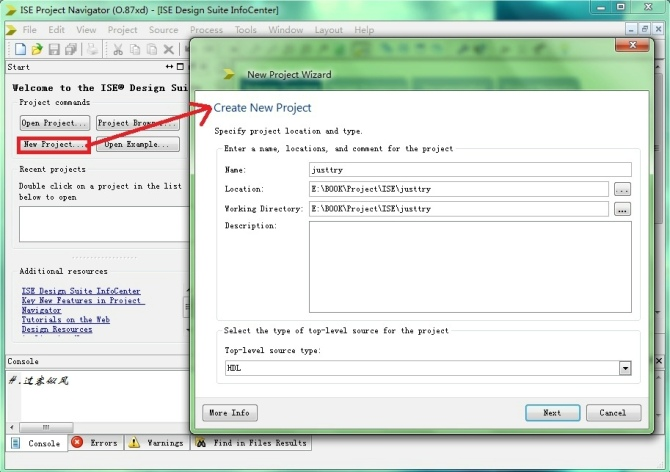Click the New file toolbar icon
This screenshot has width=670, height=472.
pyautogui.click(x=20, y=49)
